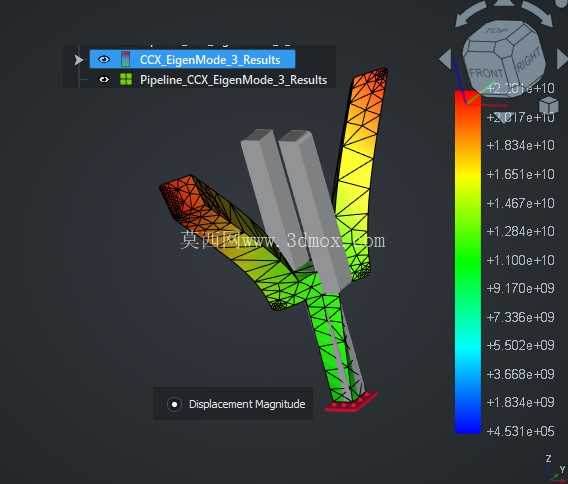The width and height of the screenshot is (568, 484).
Task: Select the Displacement Magnitude radio button
Action: tap(174, 404)
